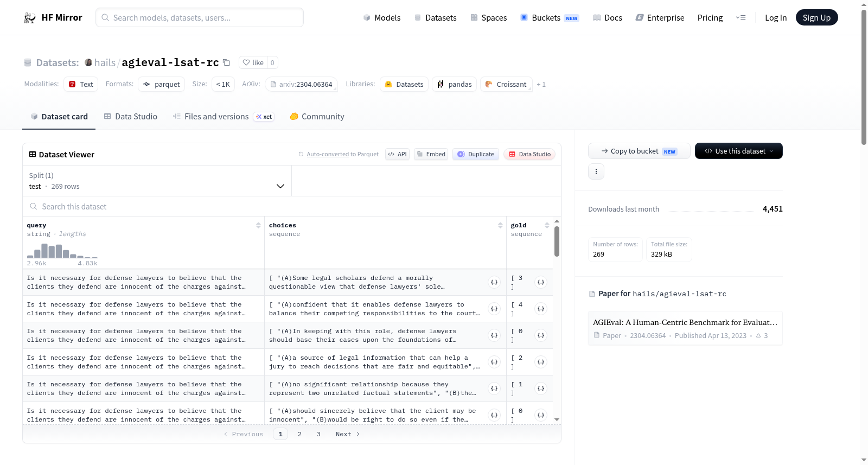Image resolution: width=868 pixels, height=465 pixels.
Task: Open the AGIEval paper card
Action: (x=685, y=328)
